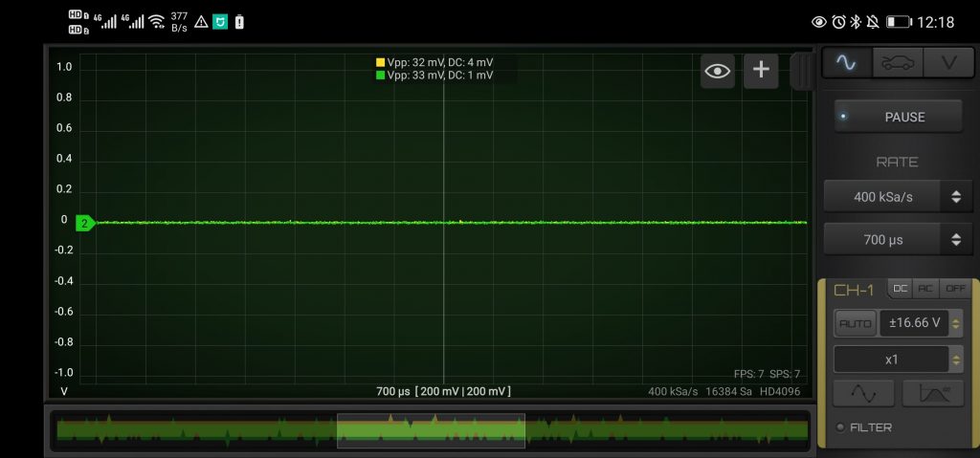Open the V voltmeter tab
980x458 pixels.
947,63
